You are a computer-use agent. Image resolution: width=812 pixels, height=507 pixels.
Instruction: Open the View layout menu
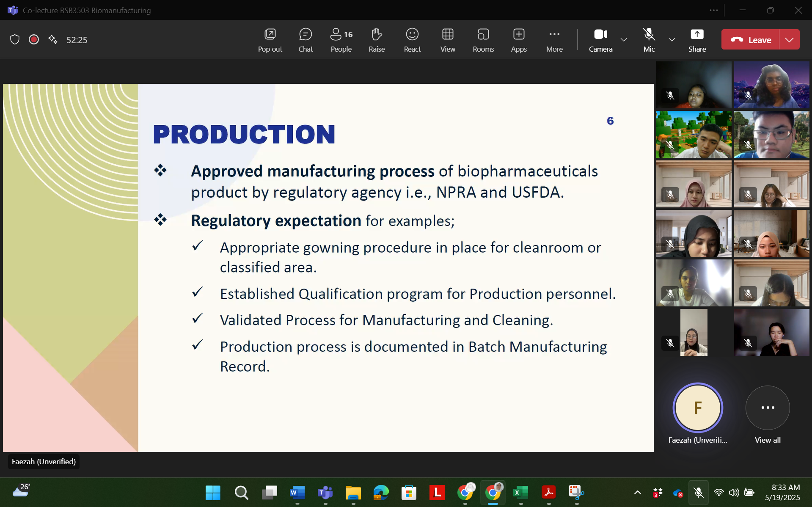click(447, 40)
